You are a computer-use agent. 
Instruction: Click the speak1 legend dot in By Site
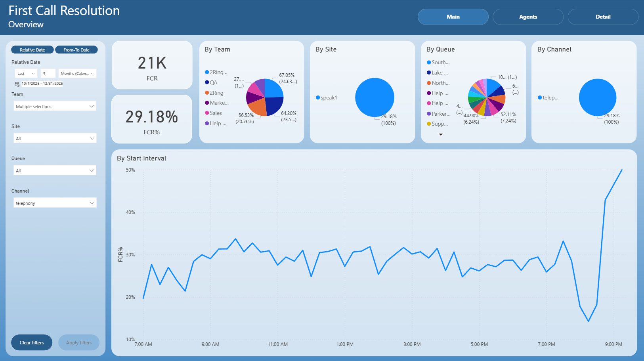click(x=318, y=97)
